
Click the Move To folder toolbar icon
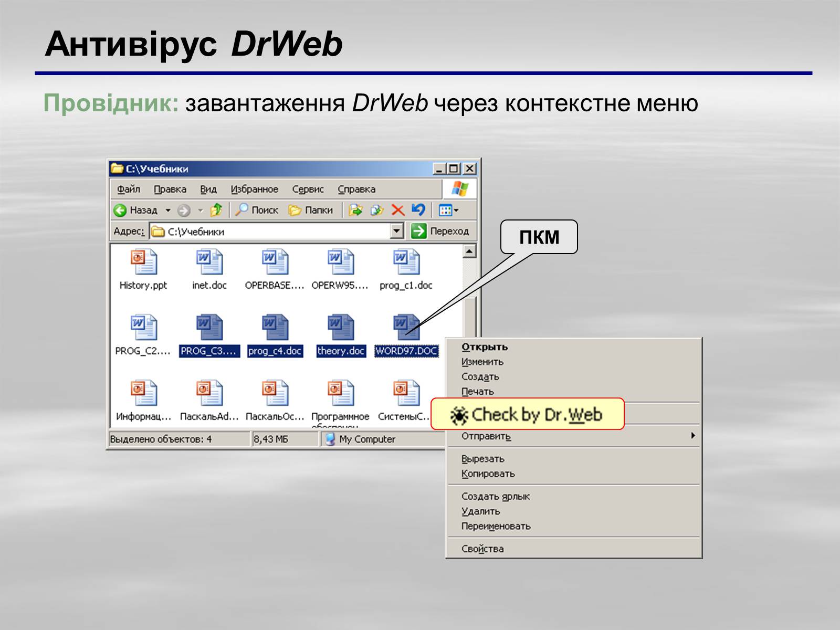[356, 210]
